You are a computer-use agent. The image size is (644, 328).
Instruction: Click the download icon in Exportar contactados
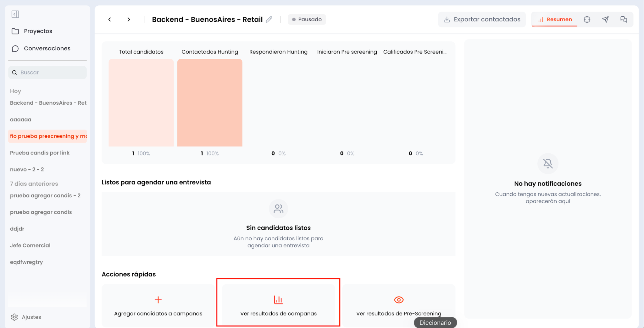coord(447,19)
